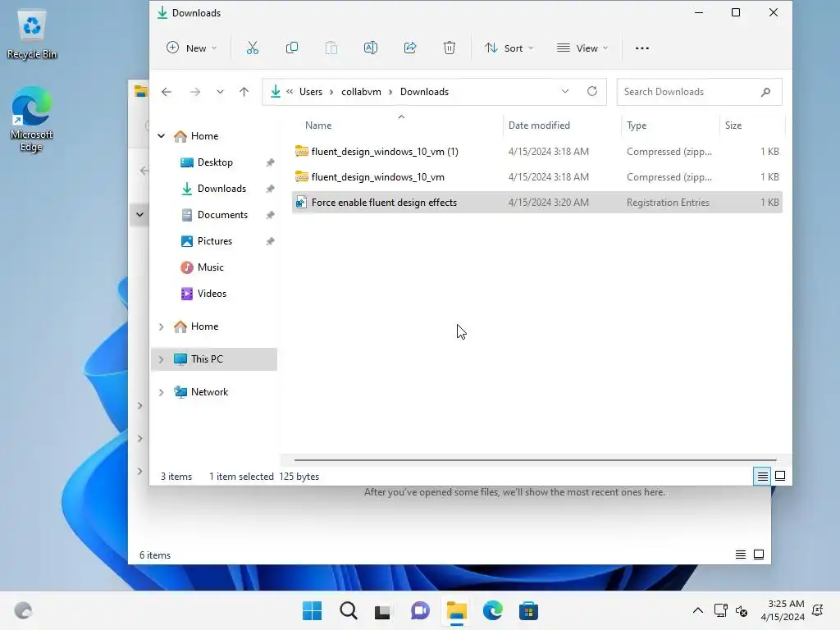Expand This PC tree node
Viewport: 840px width, 630px height.
(162, 359)
